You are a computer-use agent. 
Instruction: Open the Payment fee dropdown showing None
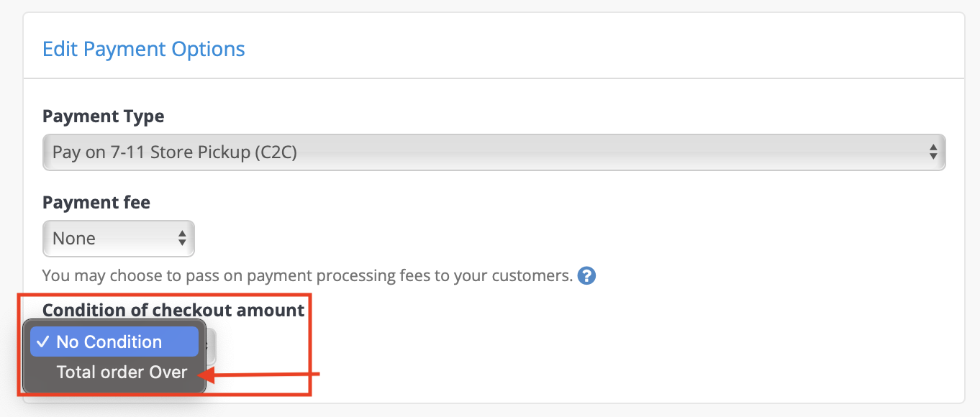point(119,238)
